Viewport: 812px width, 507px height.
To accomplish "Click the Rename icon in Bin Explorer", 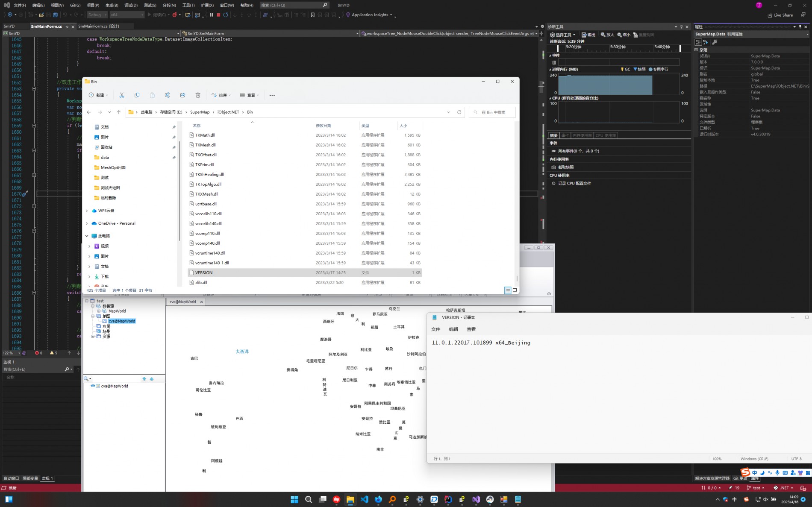I will coord(168,95).
